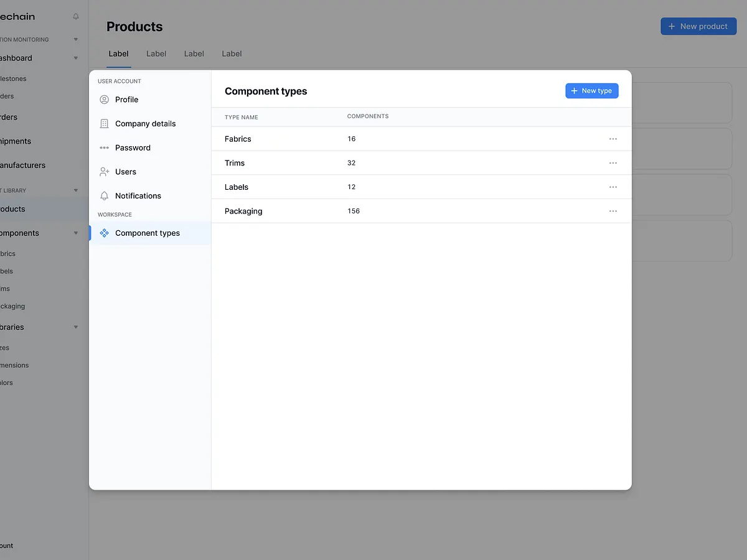The height and width of the screenshot is (560, 747).
Task: Open Users via the person icon
Action: point(103,172)
